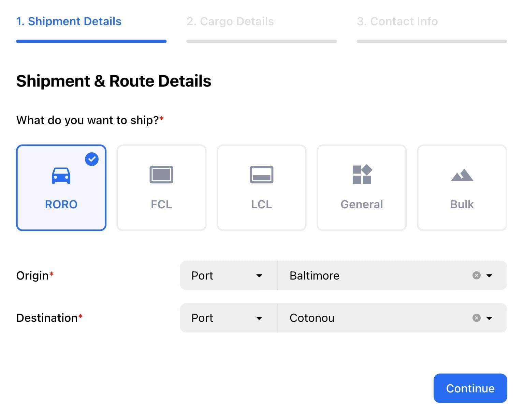524x420 pixels.
Task: Click the RORO car icon
Action: (61, 176)
